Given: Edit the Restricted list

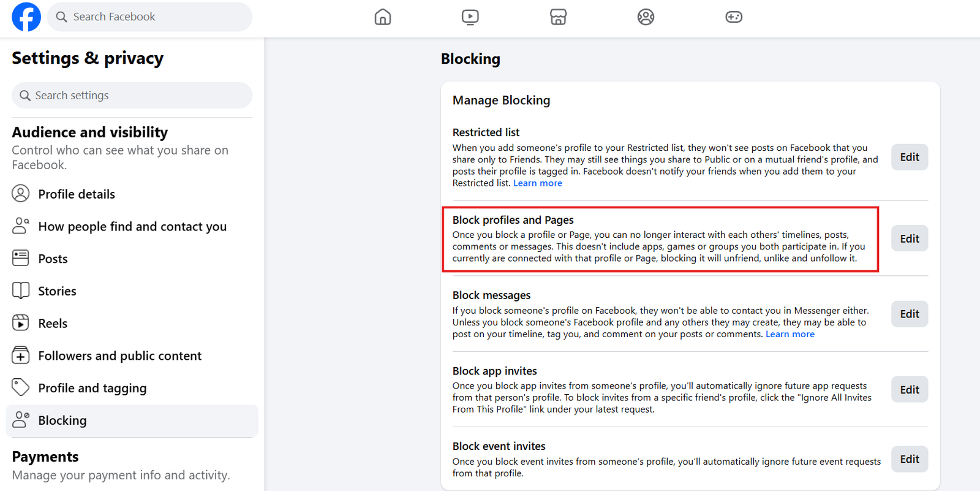Looking at the screenshot, I should pyautogui.click(x=909, y=157).
